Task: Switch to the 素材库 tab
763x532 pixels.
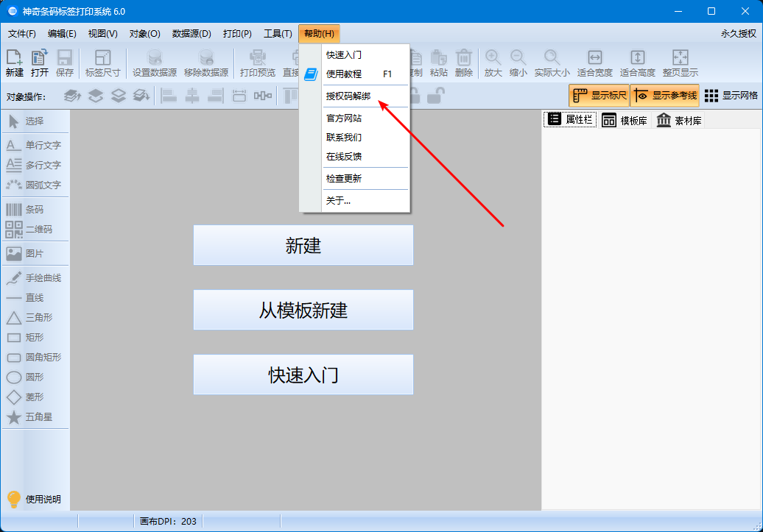Action: [679, 120]
